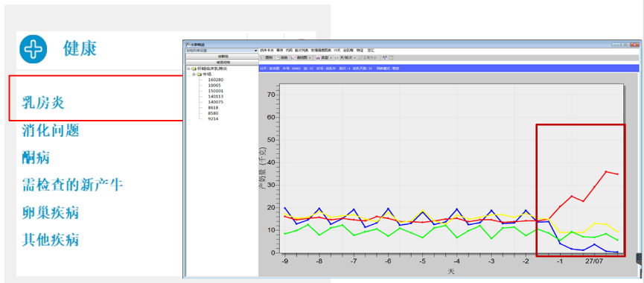Collapse the top root folder node

point(188,69)
